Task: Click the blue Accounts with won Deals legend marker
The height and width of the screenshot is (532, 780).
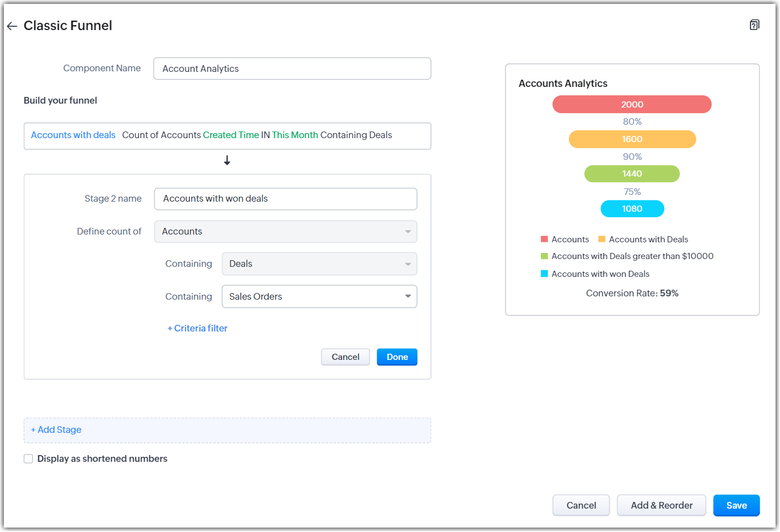Action: point(544,274)
